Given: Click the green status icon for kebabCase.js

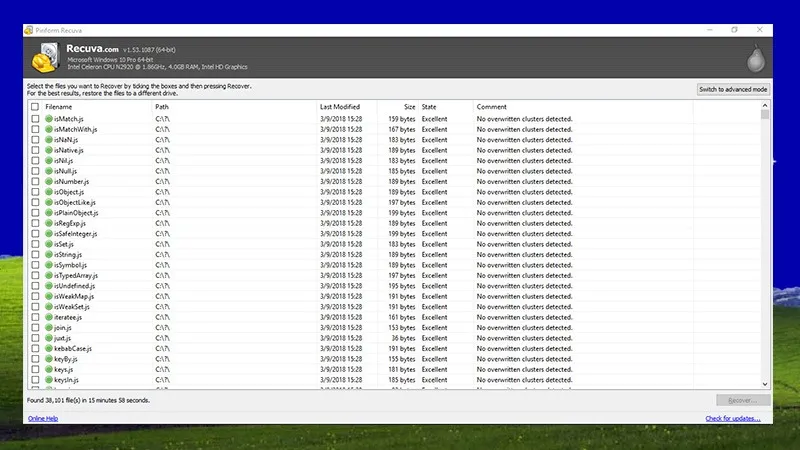Looking at the screenshot, I should point(49,349).
